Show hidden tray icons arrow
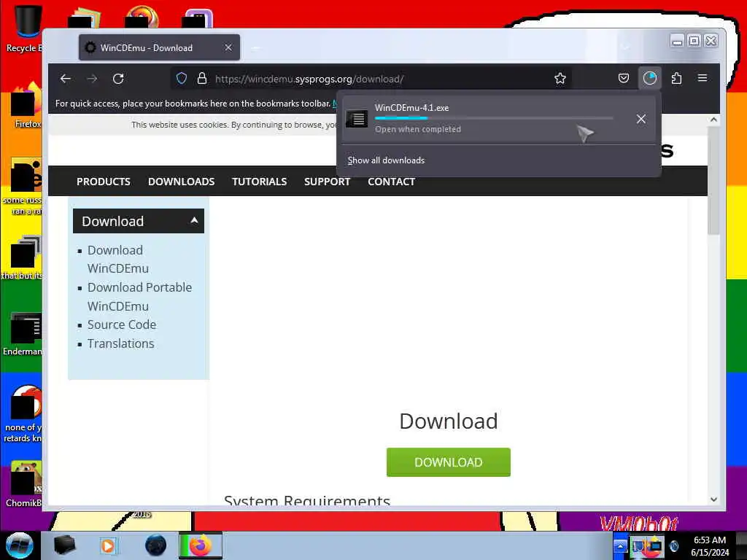Image resolution: width=747 pixels, height=560 pixels. pos(620,546)
